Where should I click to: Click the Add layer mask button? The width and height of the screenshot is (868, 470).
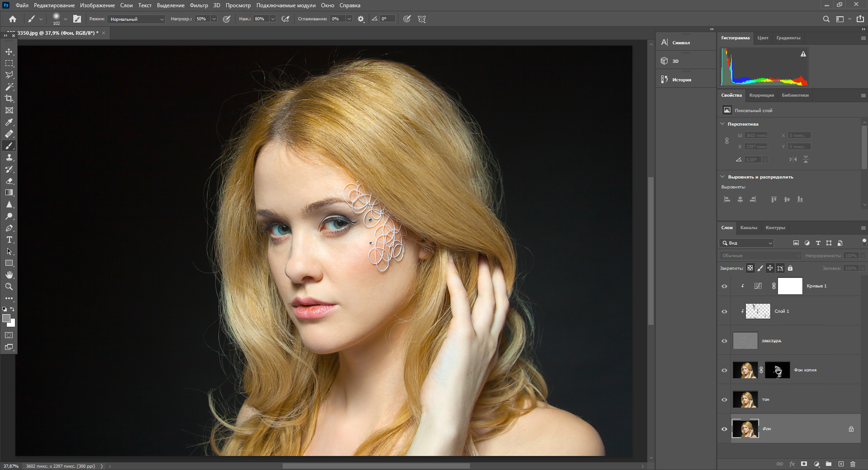[804, 464]
